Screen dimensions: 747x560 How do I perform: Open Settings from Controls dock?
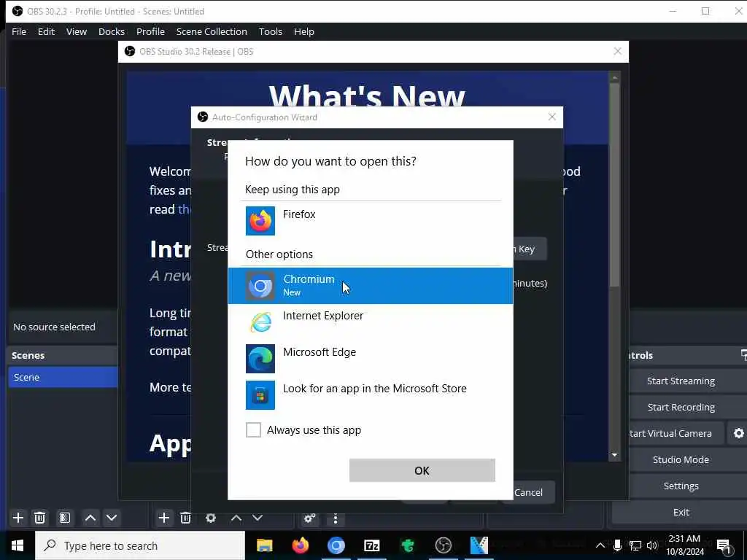pos(681,486)
